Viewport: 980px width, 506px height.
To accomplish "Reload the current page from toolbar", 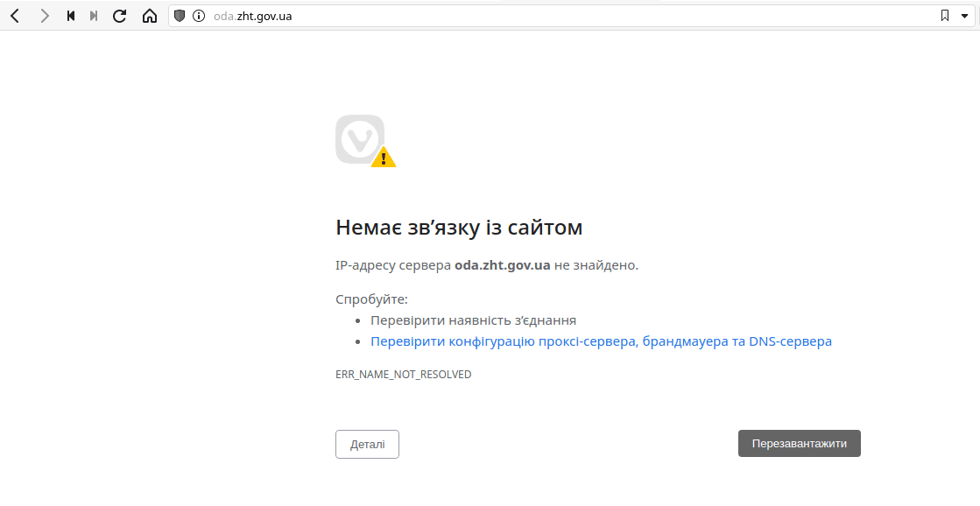I will click(120, 16).
